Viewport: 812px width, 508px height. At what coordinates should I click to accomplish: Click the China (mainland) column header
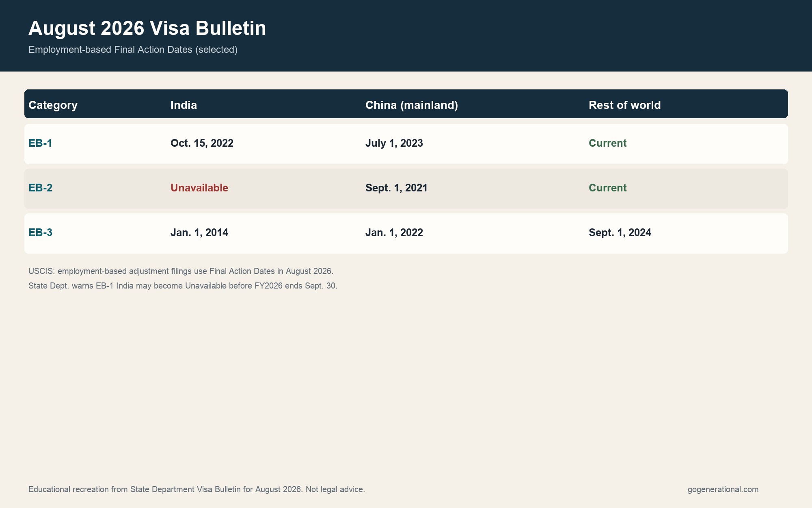coord(411,105)
